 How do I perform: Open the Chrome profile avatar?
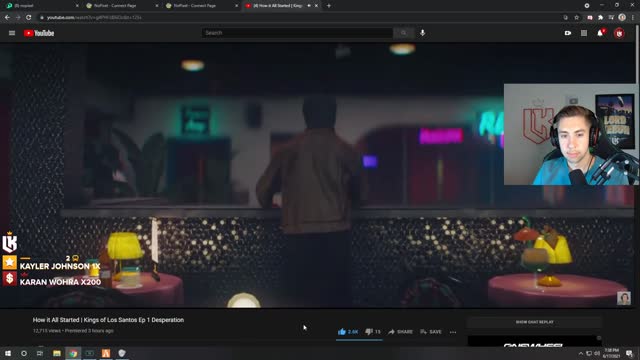click(x=622, y=18)
